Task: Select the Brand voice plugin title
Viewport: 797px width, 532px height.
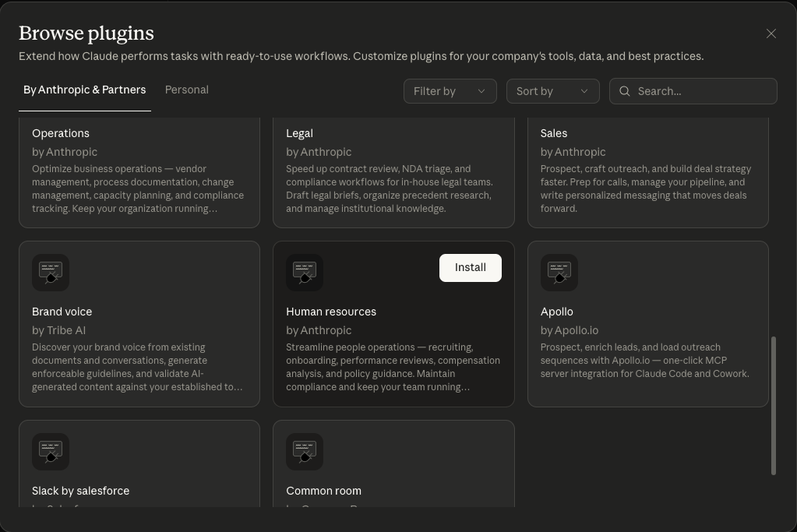Action: click(62, 312)
